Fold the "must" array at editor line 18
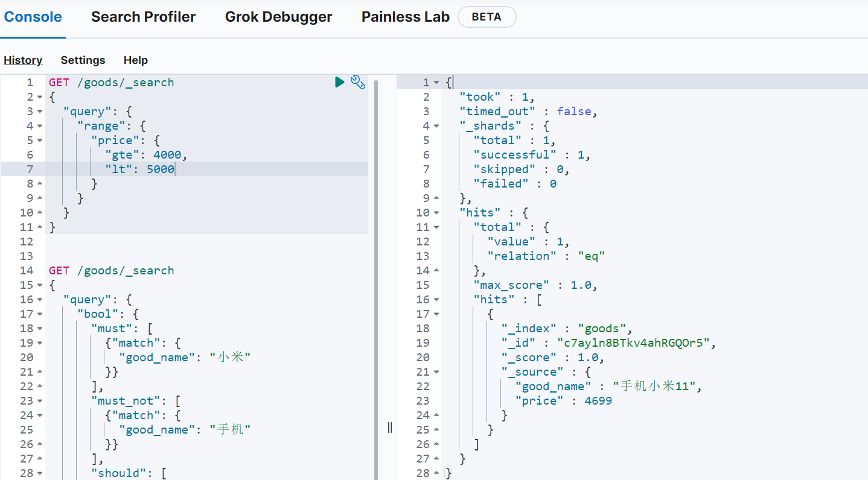 tap(40, 329)
